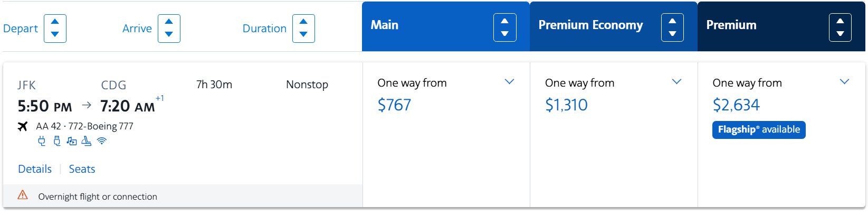The height and width of the screenshot is (215, 868).
Task: Toggle sort order by Arrive time
Action: 169,29
